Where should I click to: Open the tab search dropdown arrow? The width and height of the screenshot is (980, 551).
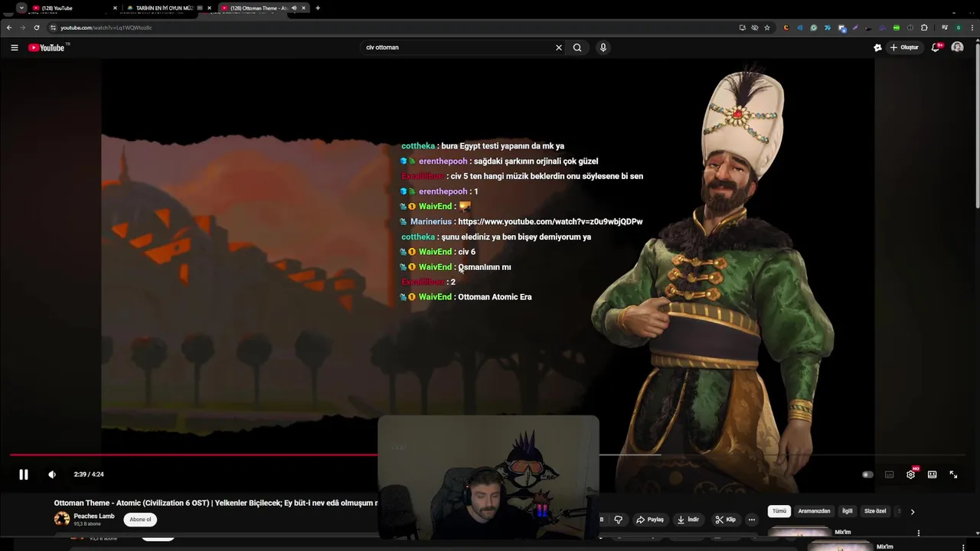21,8
